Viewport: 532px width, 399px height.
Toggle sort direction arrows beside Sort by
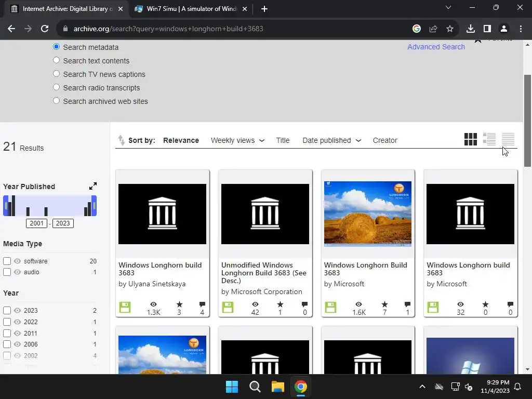[121, 140]
